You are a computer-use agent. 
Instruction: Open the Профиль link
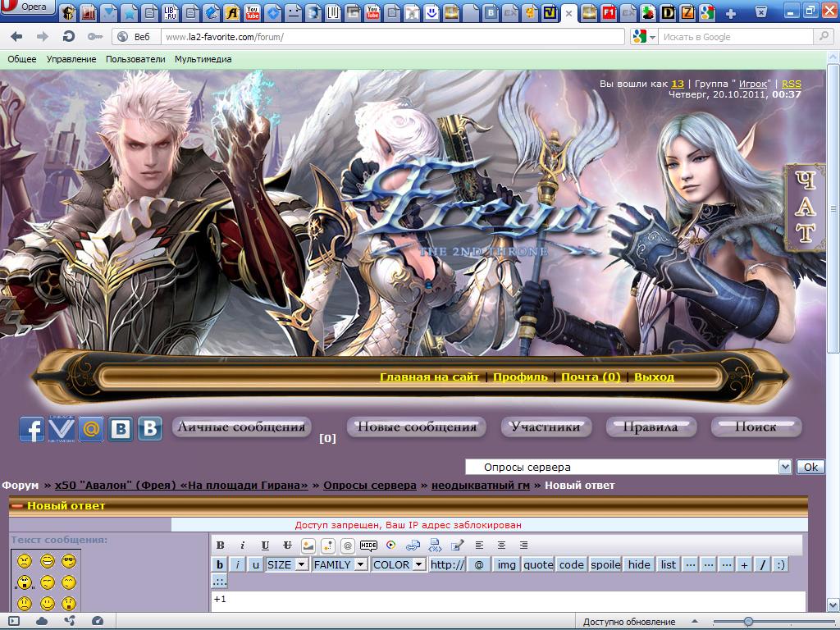click(520, 377)
